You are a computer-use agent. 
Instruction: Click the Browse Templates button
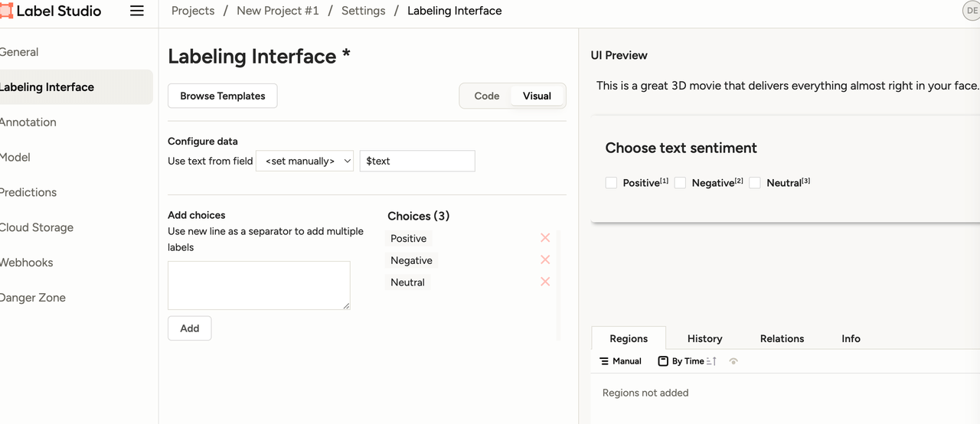tap(223, 96)
